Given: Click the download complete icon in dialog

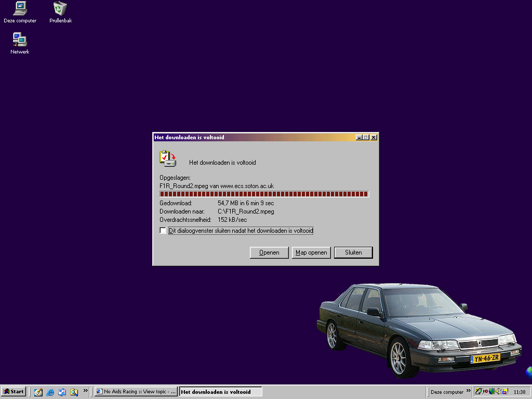Looking at the screenshot, I should (x=167, y=158).
